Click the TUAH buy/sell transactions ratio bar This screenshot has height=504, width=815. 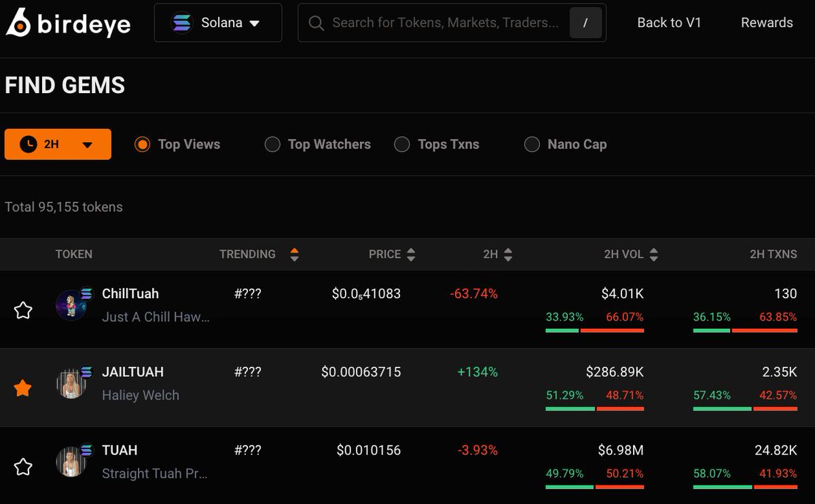click(745, 487)
